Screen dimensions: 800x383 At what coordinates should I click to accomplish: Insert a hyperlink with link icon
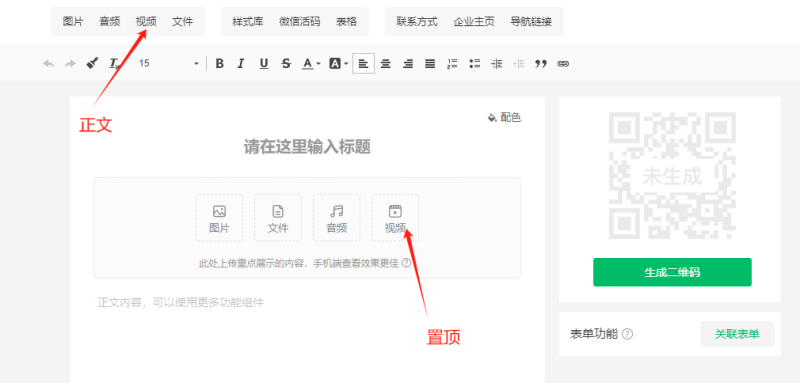563,64
